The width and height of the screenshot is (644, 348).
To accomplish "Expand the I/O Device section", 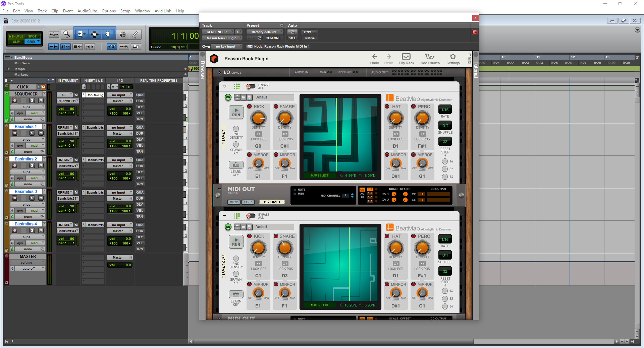I will (220, 72).
